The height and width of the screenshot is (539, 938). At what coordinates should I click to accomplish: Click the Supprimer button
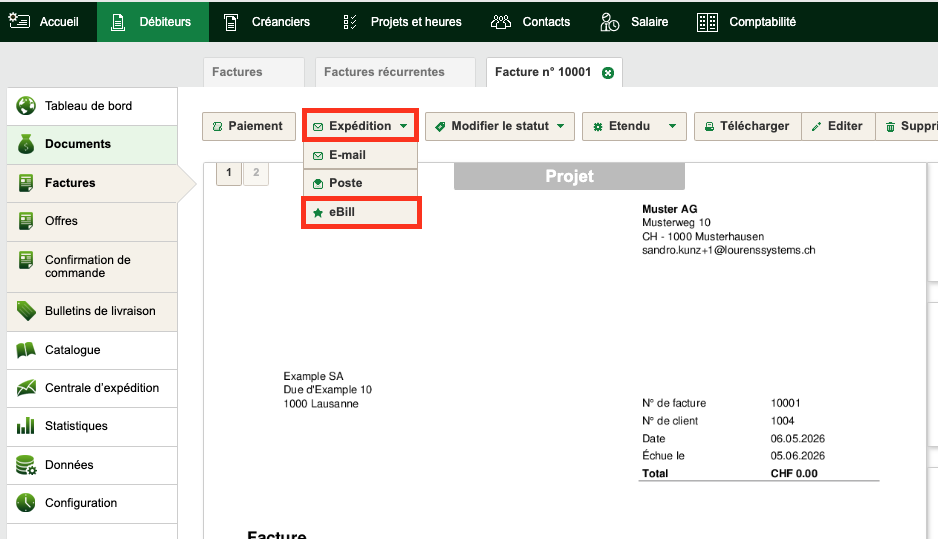(907, 126)
